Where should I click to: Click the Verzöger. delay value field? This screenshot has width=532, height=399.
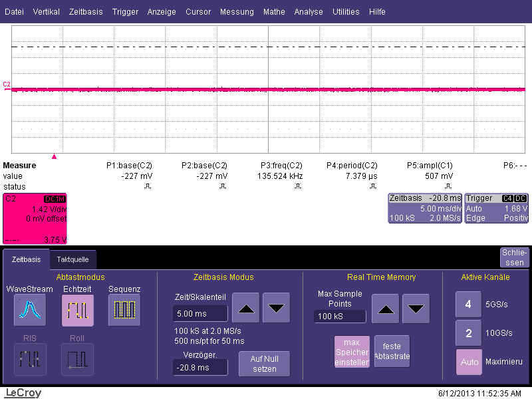[199, 367]
